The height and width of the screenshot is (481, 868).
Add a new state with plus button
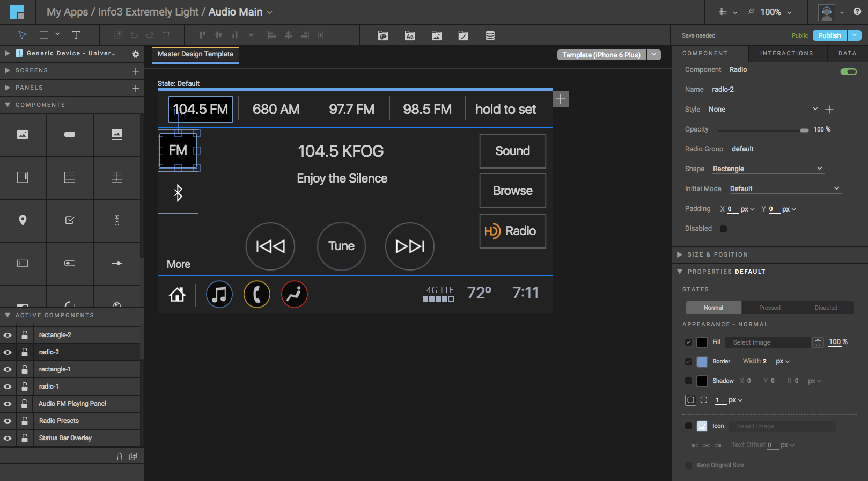561,99
